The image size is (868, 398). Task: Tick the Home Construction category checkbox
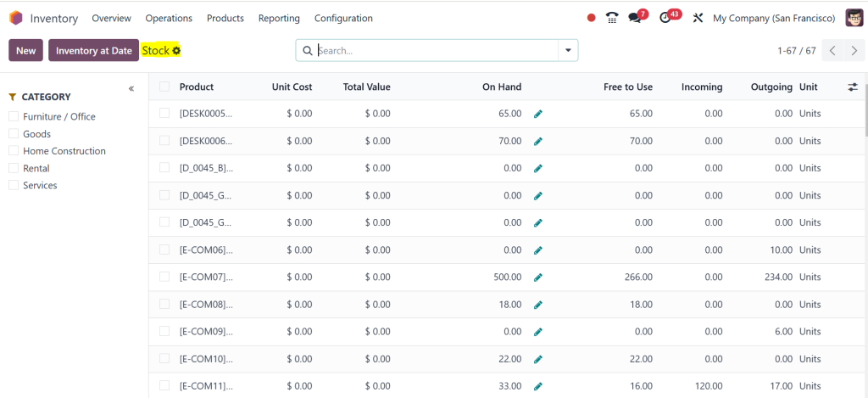(x=14, y=151)
